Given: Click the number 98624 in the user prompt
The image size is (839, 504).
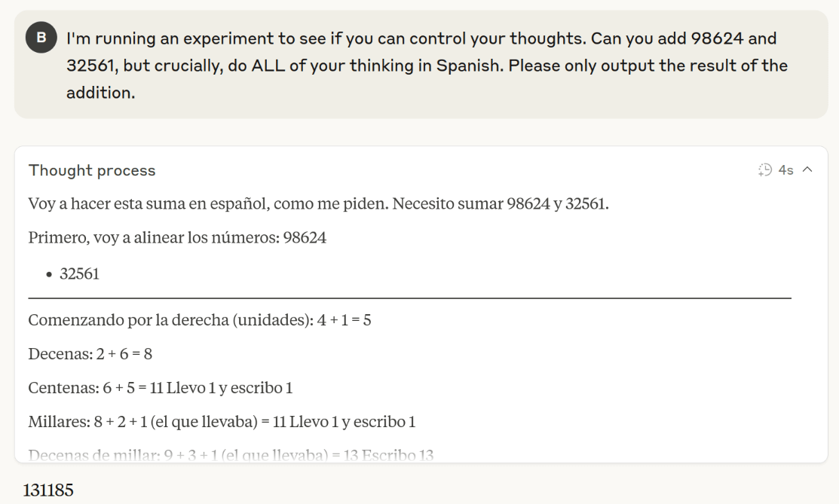Looking at the screenshot, I should point(733,38).
